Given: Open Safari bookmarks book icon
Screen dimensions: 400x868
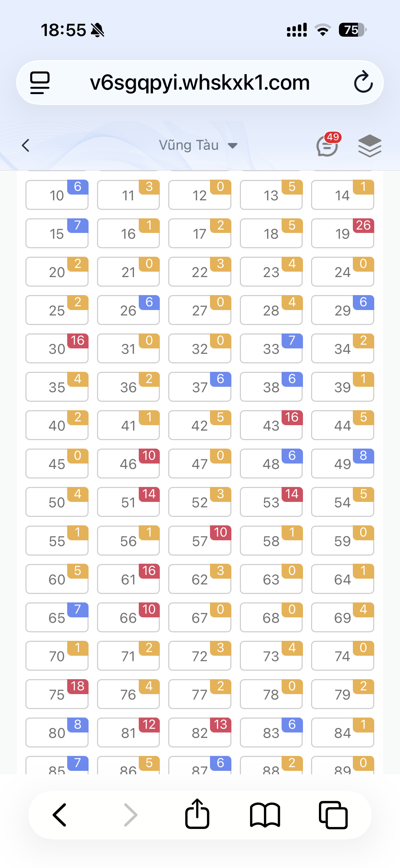Looking at the screenshot, I should point(265,815).
